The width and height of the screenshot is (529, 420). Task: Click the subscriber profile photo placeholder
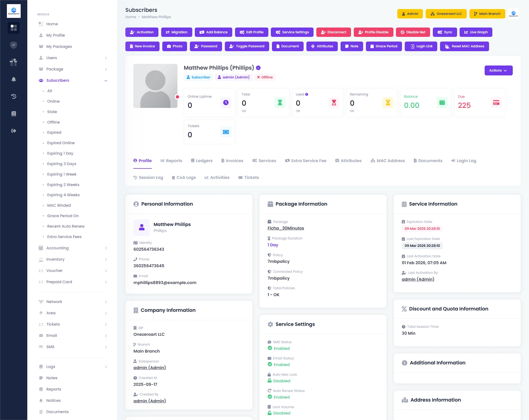155,86
